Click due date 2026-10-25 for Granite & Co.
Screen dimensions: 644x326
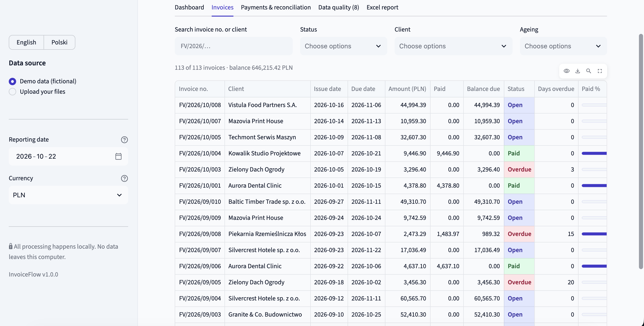coord(366,314)
